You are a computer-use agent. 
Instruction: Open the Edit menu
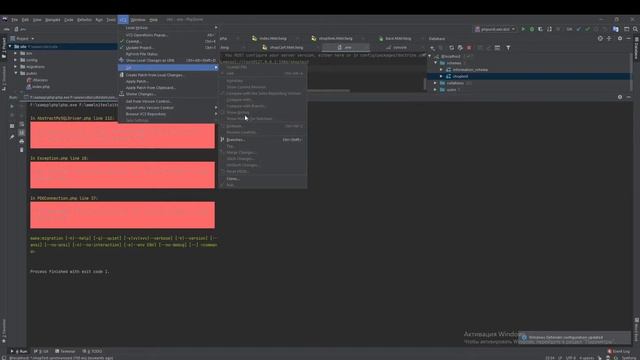(x=25, y=20)
